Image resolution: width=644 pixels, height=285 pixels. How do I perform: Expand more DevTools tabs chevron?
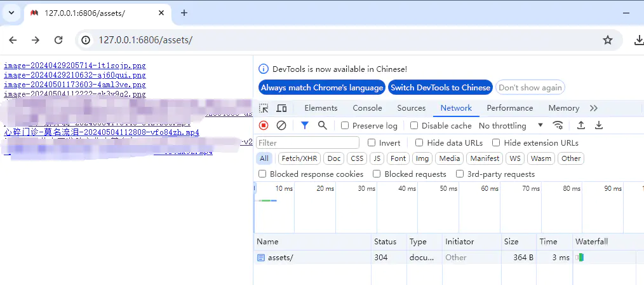[594, 108]
